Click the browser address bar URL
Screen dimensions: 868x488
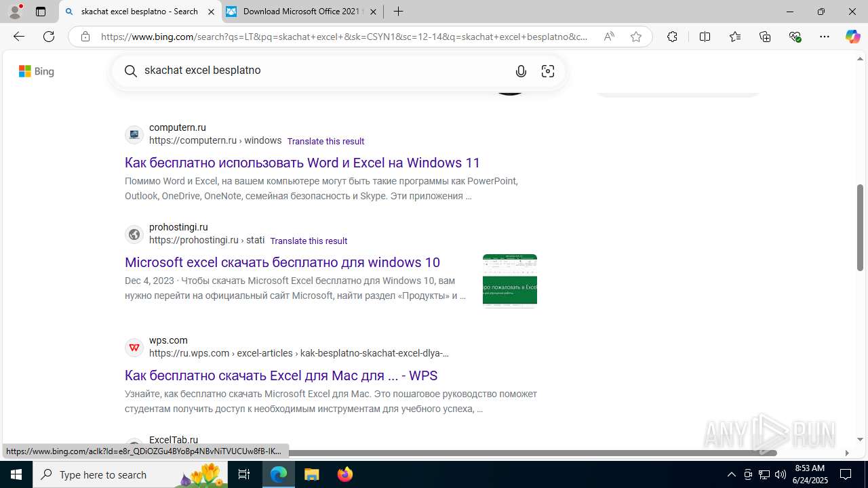click(344, 37)
